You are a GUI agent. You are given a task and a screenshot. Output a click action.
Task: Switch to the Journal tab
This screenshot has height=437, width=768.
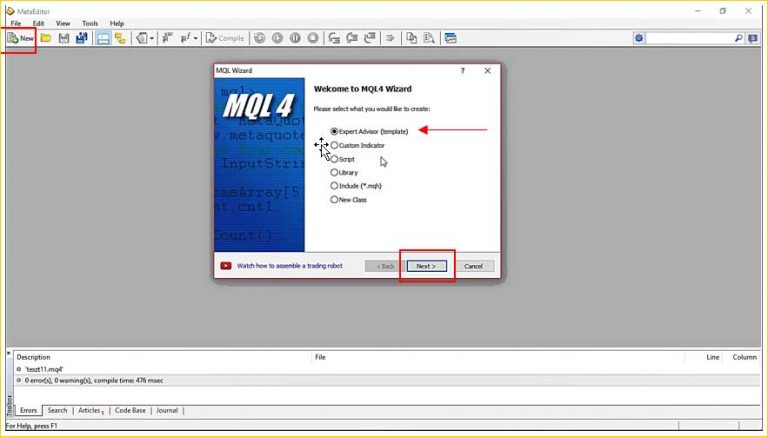(x=167, y=411)
